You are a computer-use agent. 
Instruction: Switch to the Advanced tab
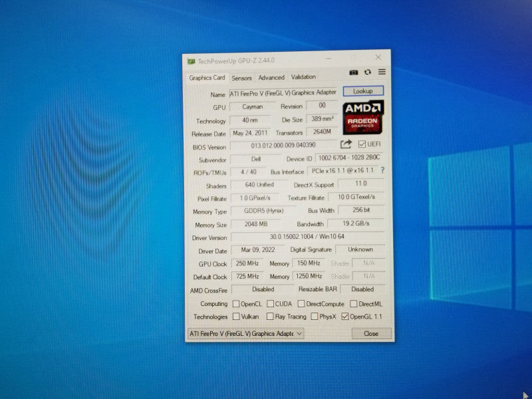tap(271, 78)
